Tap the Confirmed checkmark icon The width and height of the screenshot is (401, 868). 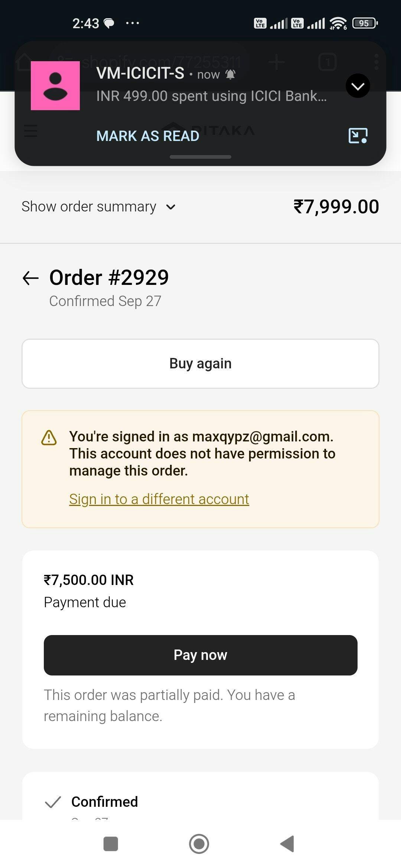[53, 802]
